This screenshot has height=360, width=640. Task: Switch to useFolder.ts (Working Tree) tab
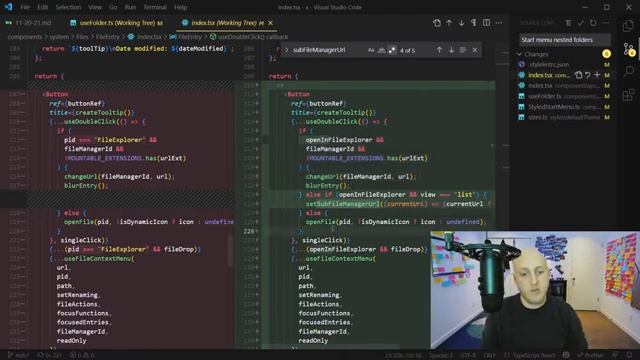click(x=116, y=23)
